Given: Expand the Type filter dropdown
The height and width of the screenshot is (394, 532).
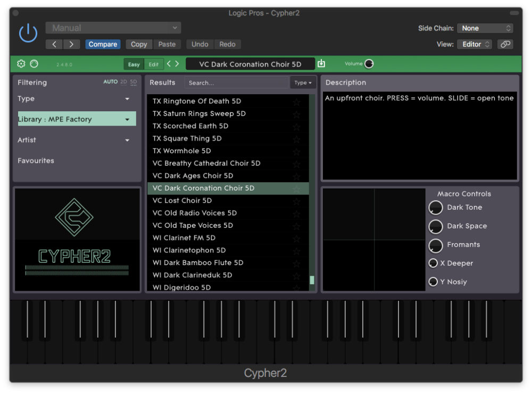Looking at the screenshot, I should pyautogui.click(x=127, y=99).
